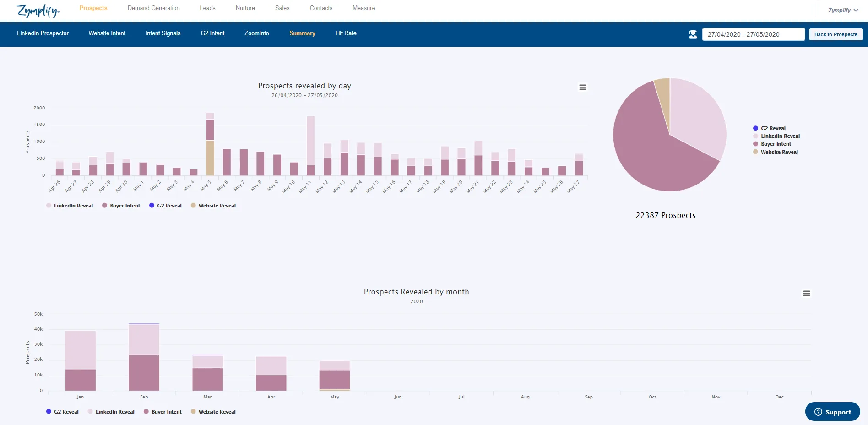Screen dimensions: 868x425
Task: Open daily chart hamburger menu
Action: coord(583,87)
